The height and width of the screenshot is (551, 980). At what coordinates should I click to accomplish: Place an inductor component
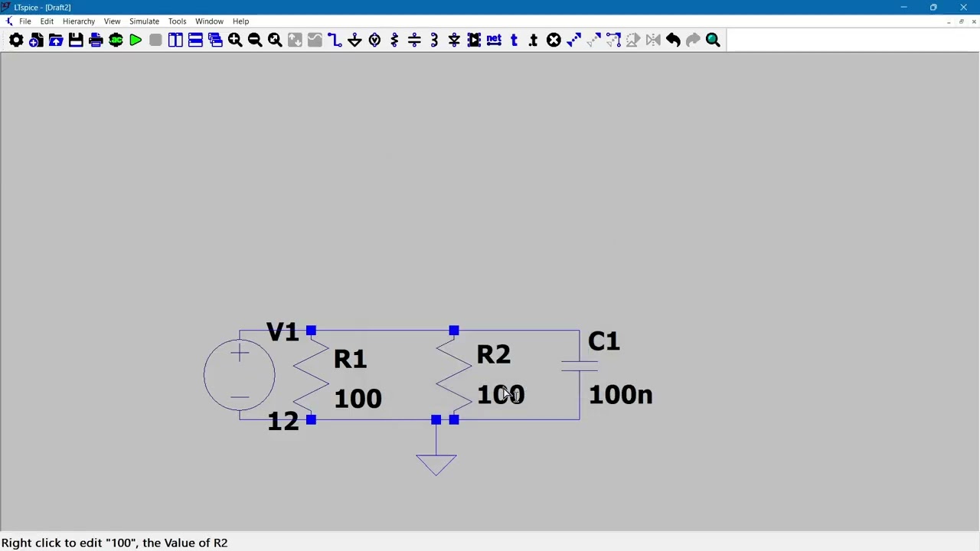click(x=434, y=40)
